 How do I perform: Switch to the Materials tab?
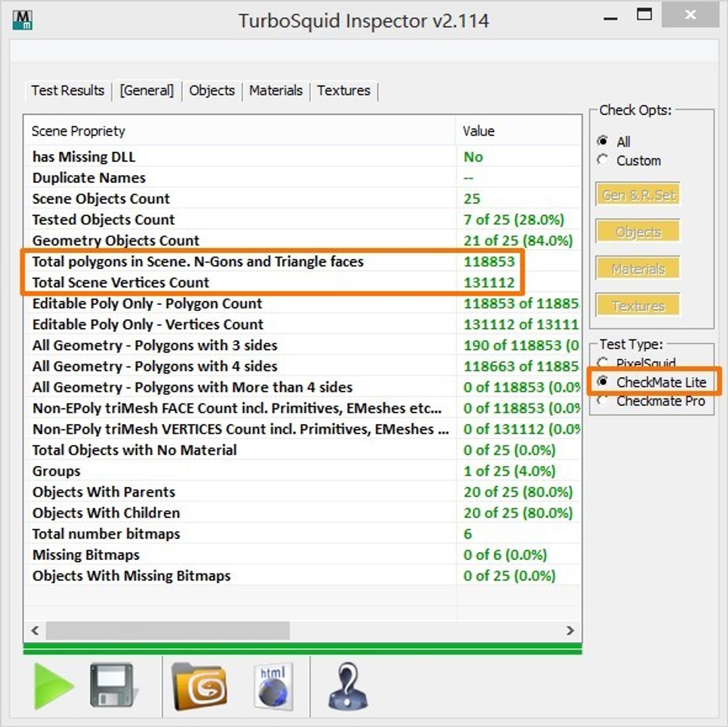[276, 90]
